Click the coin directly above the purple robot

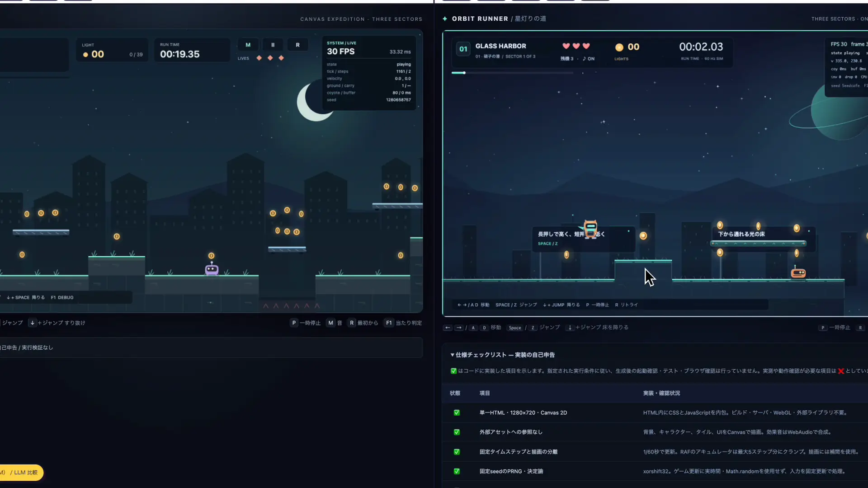click(211, 256)
